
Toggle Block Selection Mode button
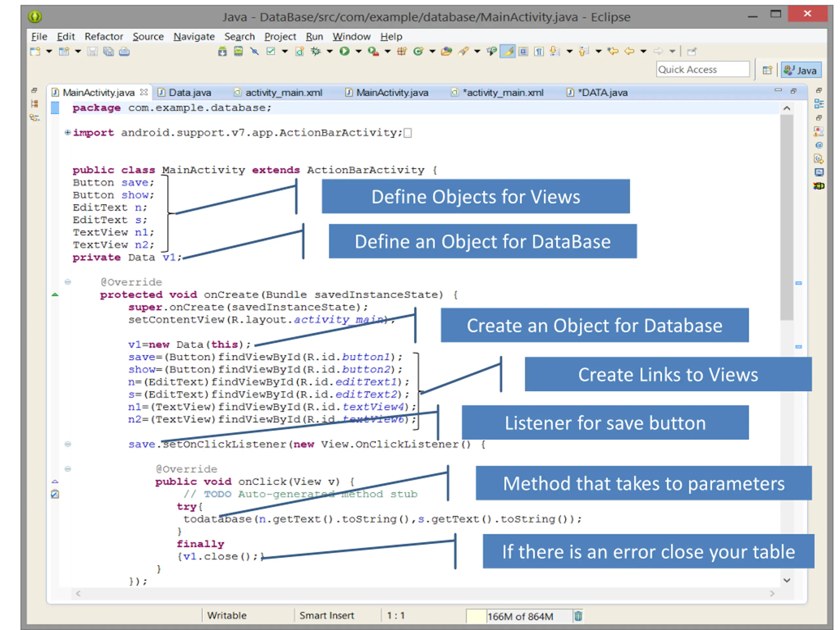tap(523, 51)
